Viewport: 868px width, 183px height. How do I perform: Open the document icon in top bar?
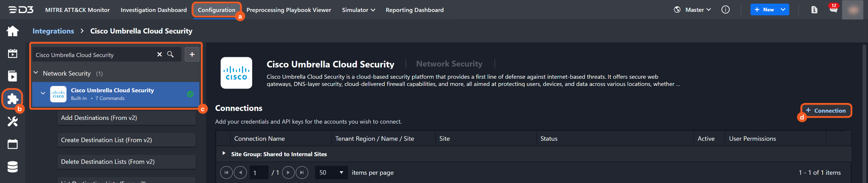point(814,10)
